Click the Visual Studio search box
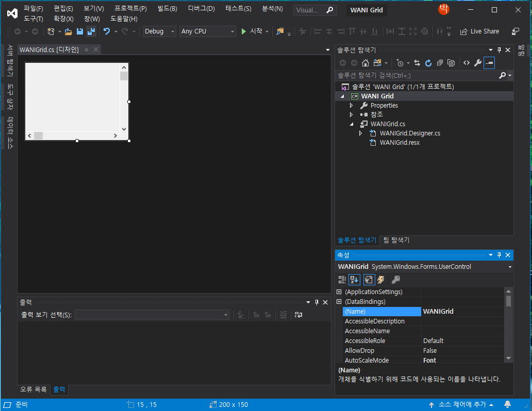Image resolution: width=532 pixels, height=411 pixels. pos(315,10)
